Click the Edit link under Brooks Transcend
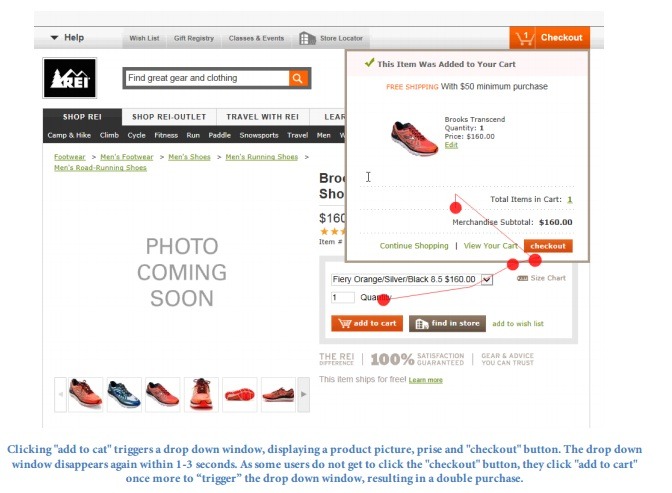The height and width of the screenshot is (493, 672). point(451,145)
